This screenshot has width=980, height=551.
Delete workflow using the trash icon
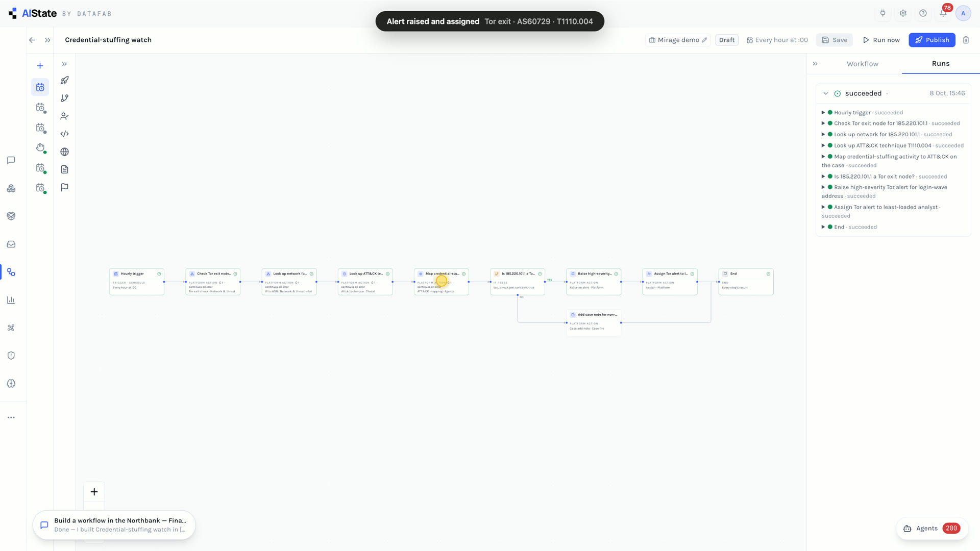point(966,40)
